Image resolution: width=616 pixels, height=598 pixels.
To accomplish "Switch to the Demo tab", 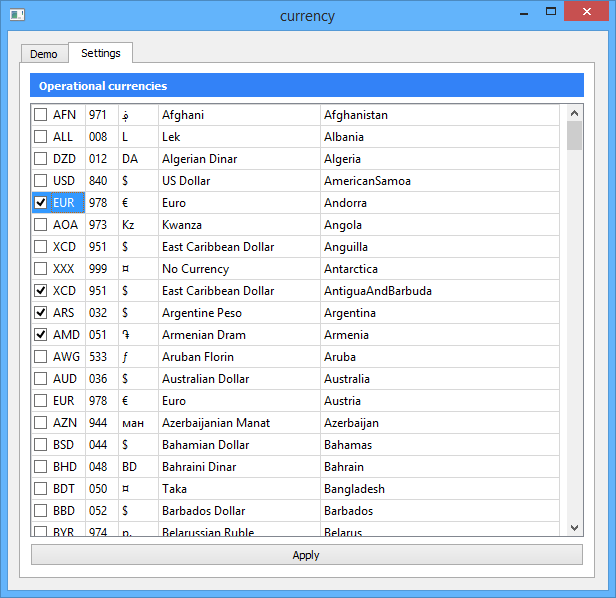I will [44, 54].
